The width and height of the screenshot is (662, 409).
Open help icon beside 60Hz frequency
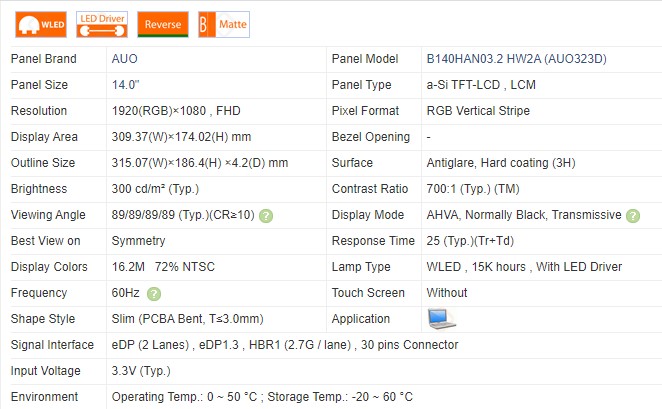tap(154, 294)
